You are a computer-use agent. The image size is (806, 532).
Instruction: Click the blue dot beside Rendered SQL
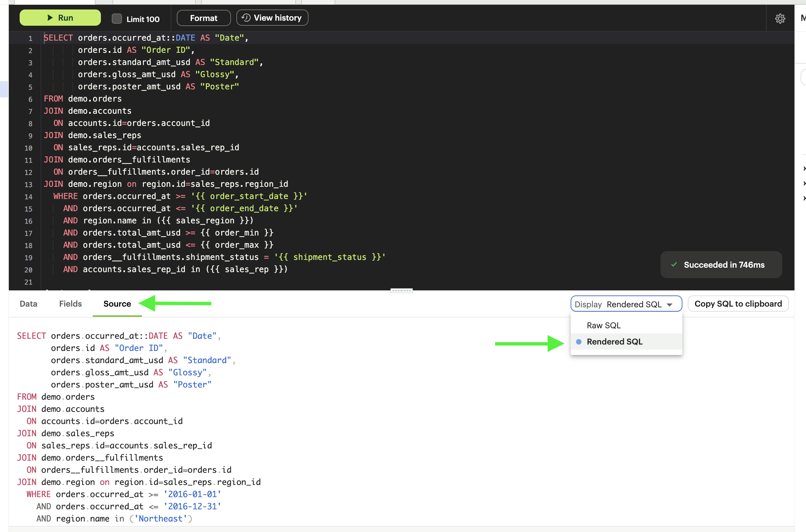[x=578, y=342]
